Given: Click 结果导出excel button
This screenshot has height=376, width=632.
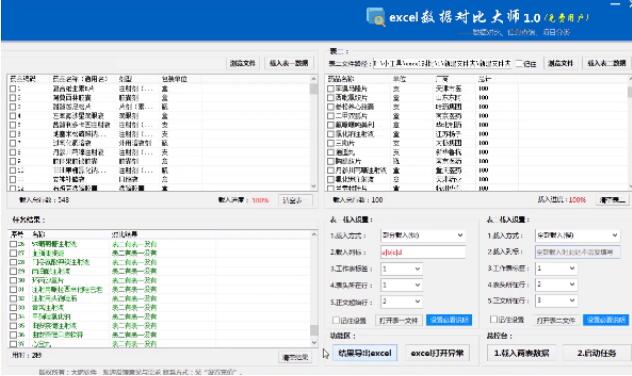Looking at the screenshot, I should pos(365,353).
